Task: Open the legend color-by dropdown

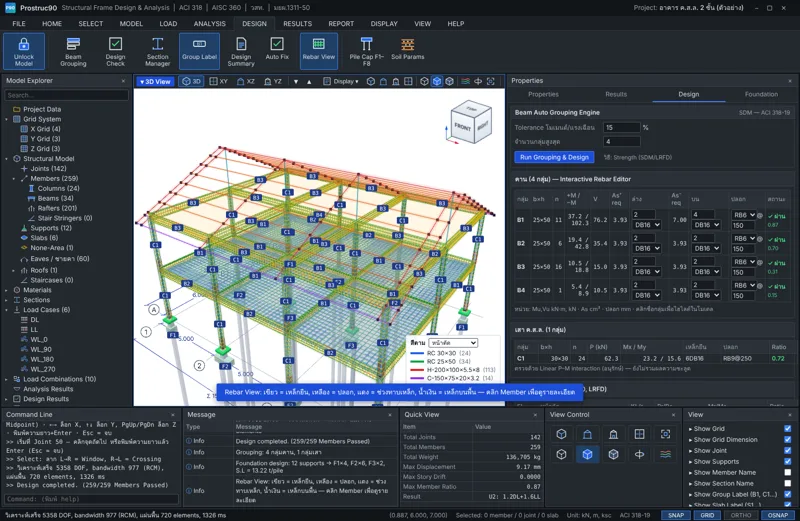Action: click(x=453, y=343)
